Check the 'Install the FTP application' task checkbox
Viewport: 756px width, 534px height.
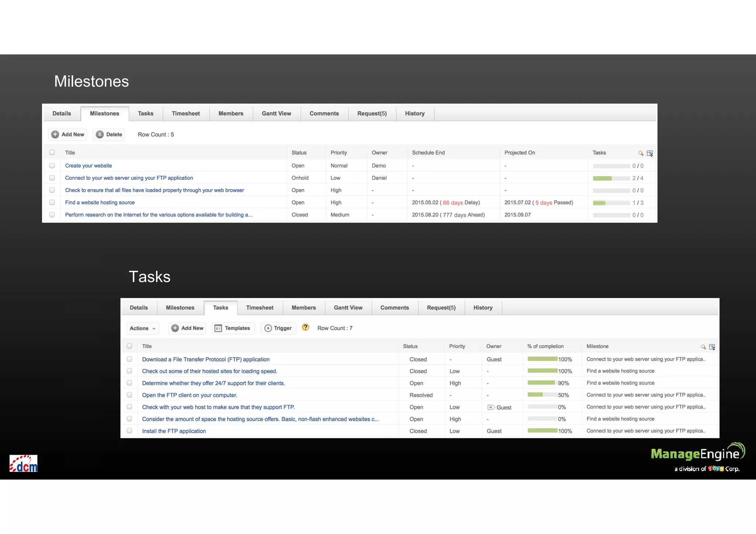(x=129, y=431)
